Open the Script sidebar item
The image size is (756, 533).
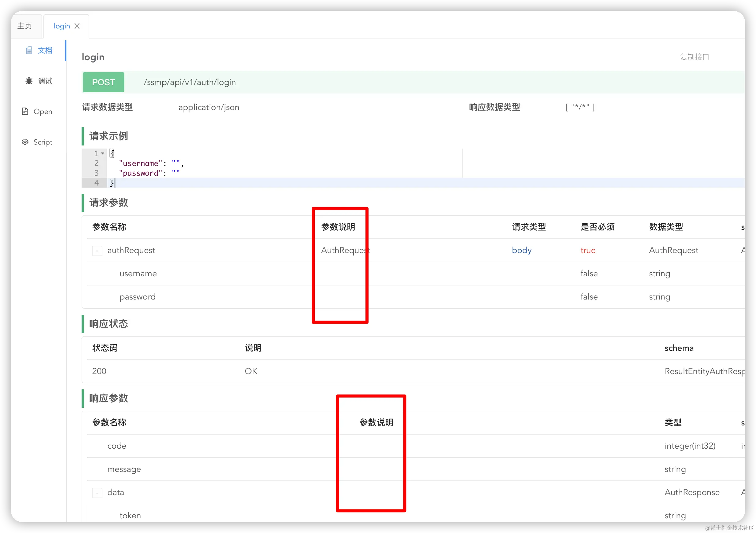[x=43, y=142]
